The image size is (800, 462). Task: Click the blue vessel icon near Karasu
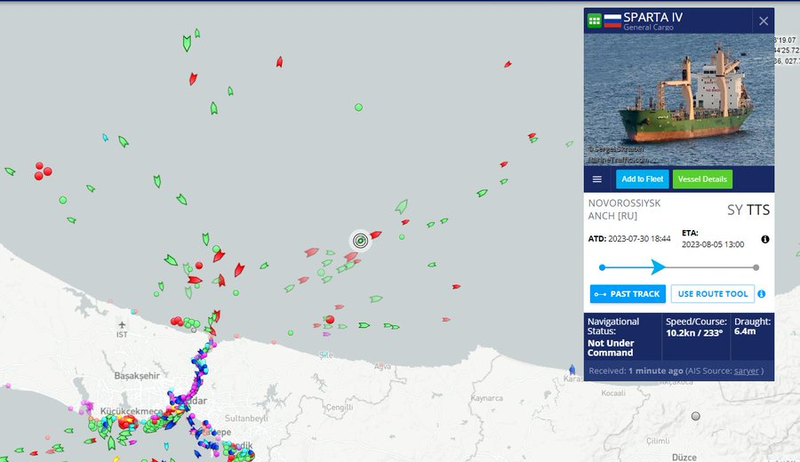click(572, 369)
